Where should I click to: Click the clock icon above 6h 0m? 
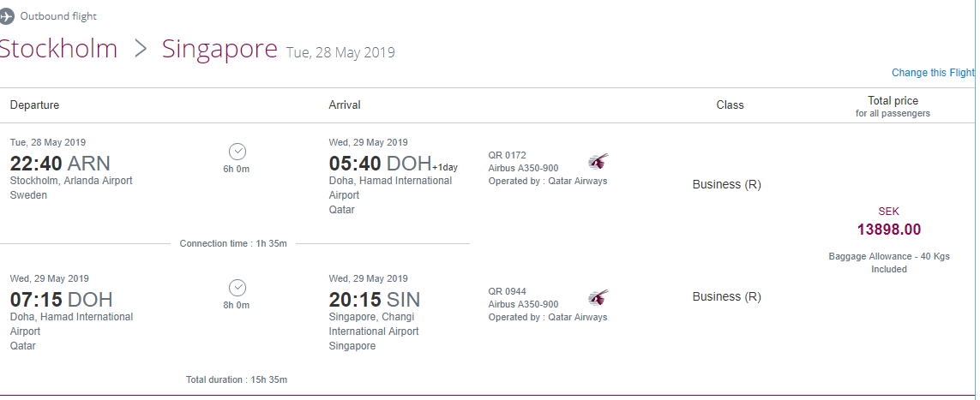[237, 152]
